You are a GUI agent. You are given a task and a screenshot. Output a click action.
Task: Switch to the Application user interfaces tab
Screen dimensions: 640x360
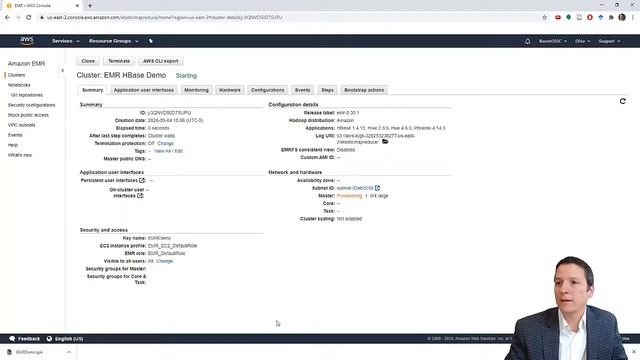144,90
